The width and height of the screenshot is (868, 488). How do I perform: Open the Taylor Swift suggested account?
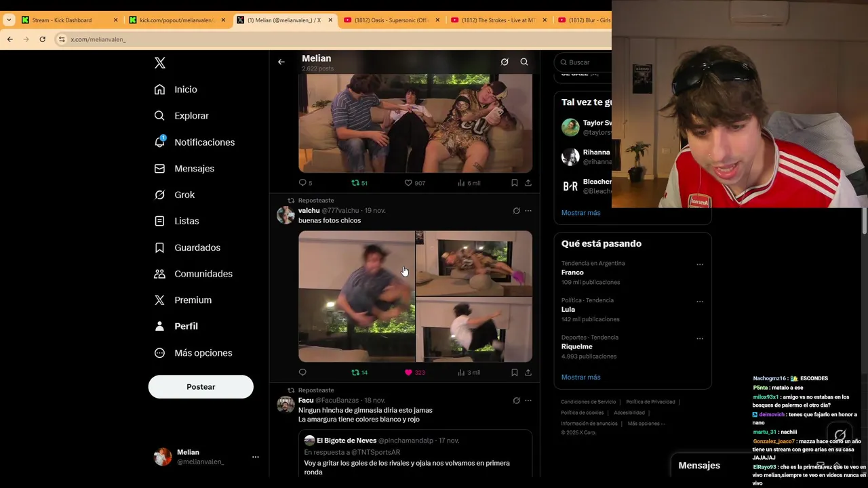(587, 127)
